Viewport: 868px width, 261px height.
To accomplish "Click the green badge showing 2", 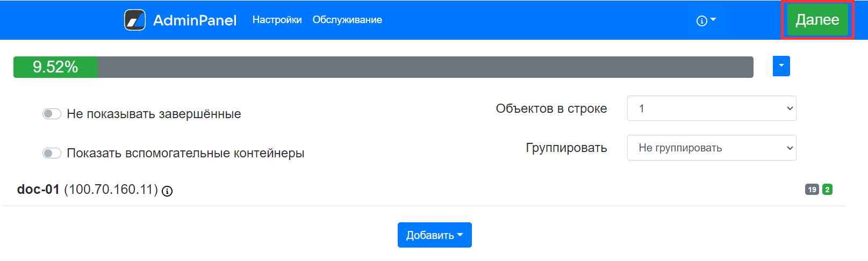I will 827,190.
